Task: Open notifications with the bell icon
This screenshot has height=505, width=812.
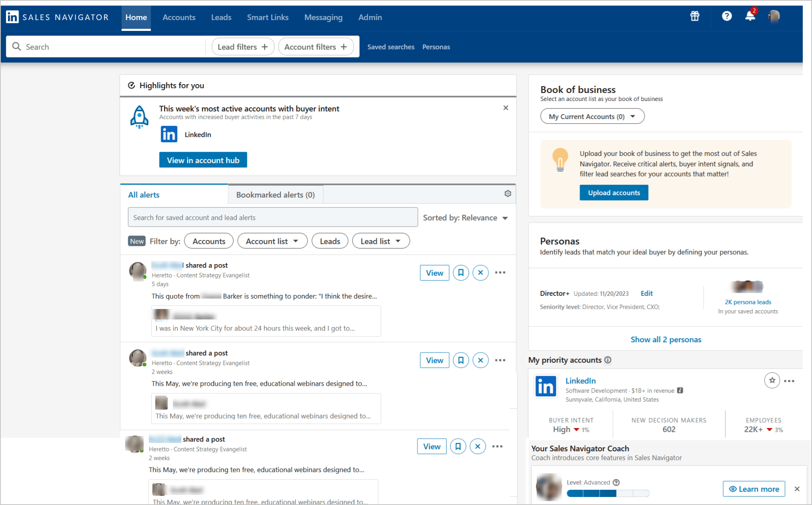Action: point(750,16)
